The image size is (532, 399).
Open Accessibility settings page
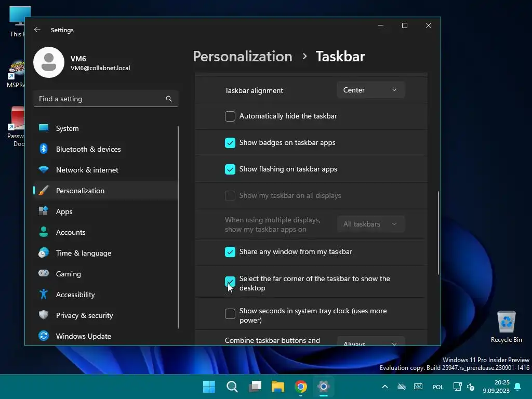(105, 295)
